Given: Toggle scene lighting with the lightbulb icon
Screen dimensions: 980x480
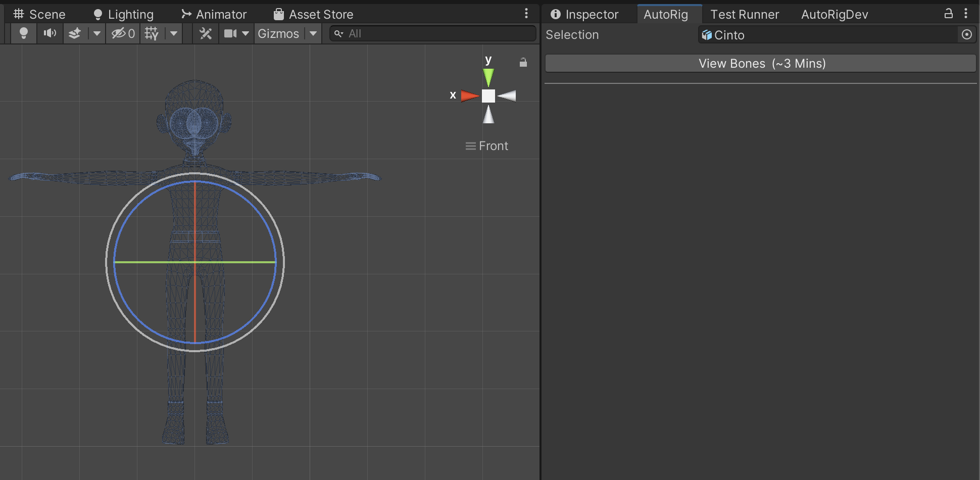Looking at the screenshot, I should coord(23,33).
